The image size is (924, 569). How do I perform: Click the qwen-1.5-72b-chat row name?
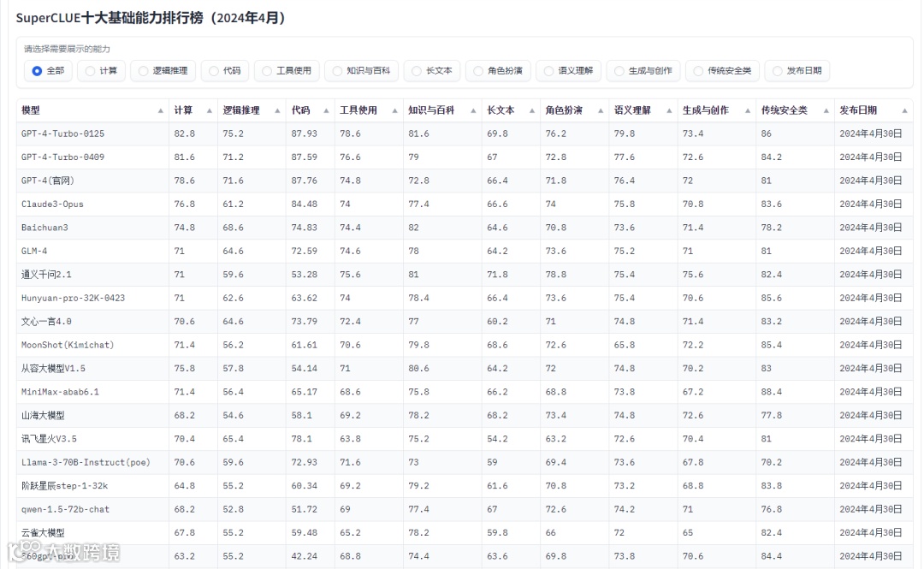click(65, 509)
